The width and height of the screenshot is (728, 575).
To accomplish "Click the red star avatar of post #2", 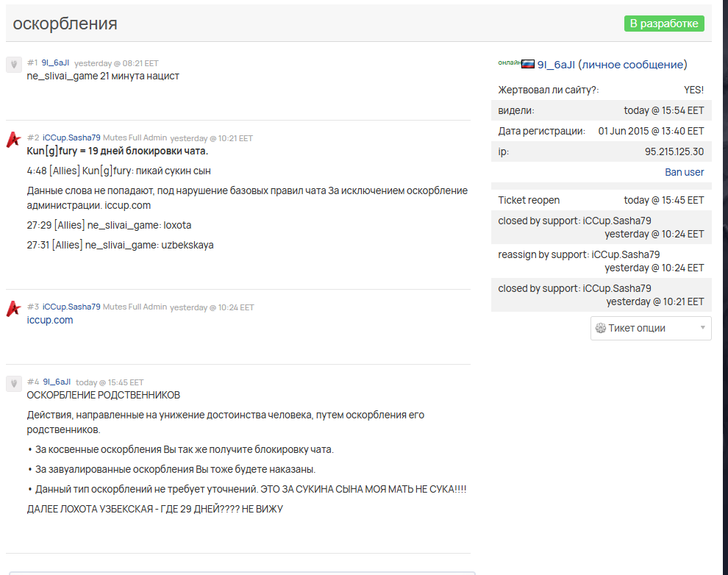I will [x=13, y=139].
